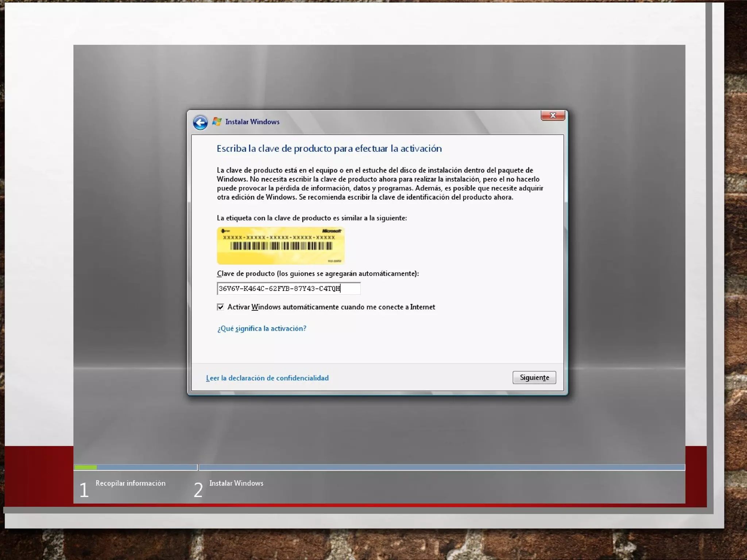Click the step 2 progress bar section
Screen dimensions: 747x560
pos(441,467)
